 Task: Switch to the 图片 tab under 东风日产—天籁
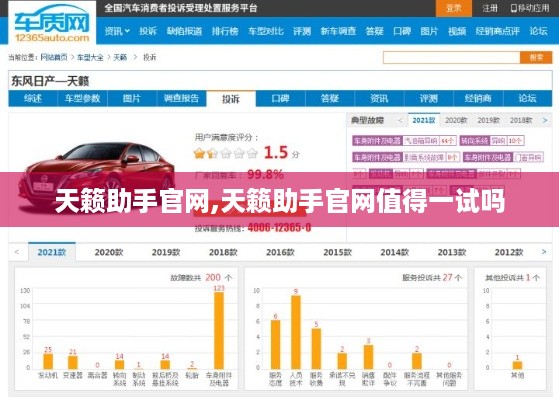tap(132, 98)
